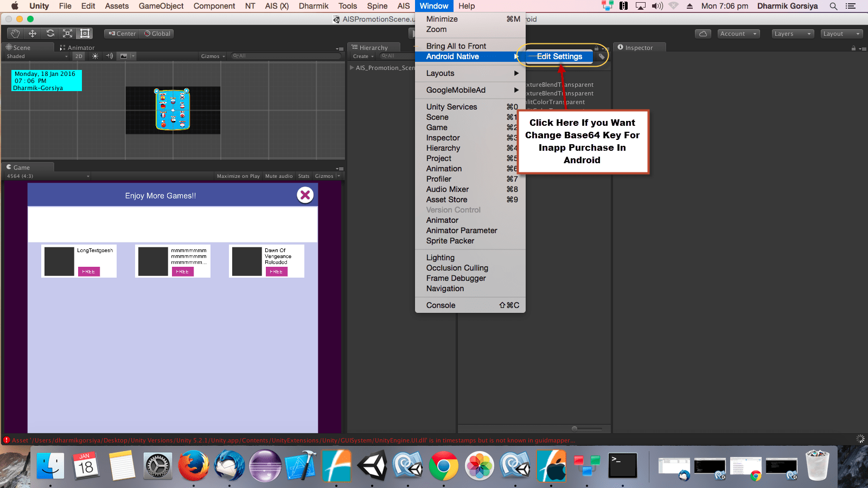This screenshot has width=868, height=488.
Task: Open System Preferences from the Dock
Action: (157, 466)
